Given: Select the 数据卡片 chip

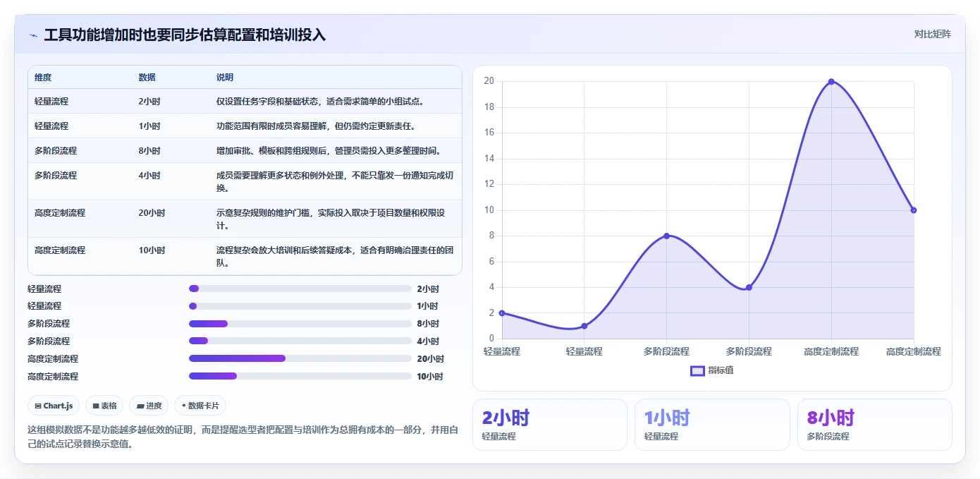Looking at the screenshot, I should click(200, 406).
